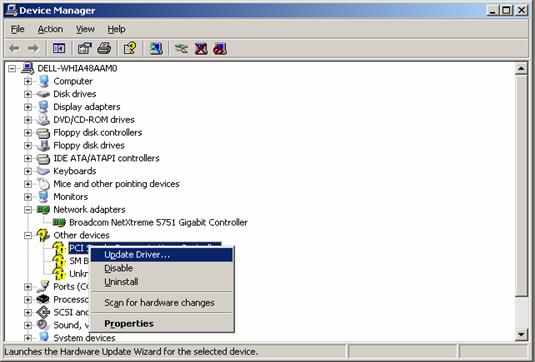Click the Processors chip icon
Image resolution: width=535 pixels, height=362 pixels.
coord(43,299)
